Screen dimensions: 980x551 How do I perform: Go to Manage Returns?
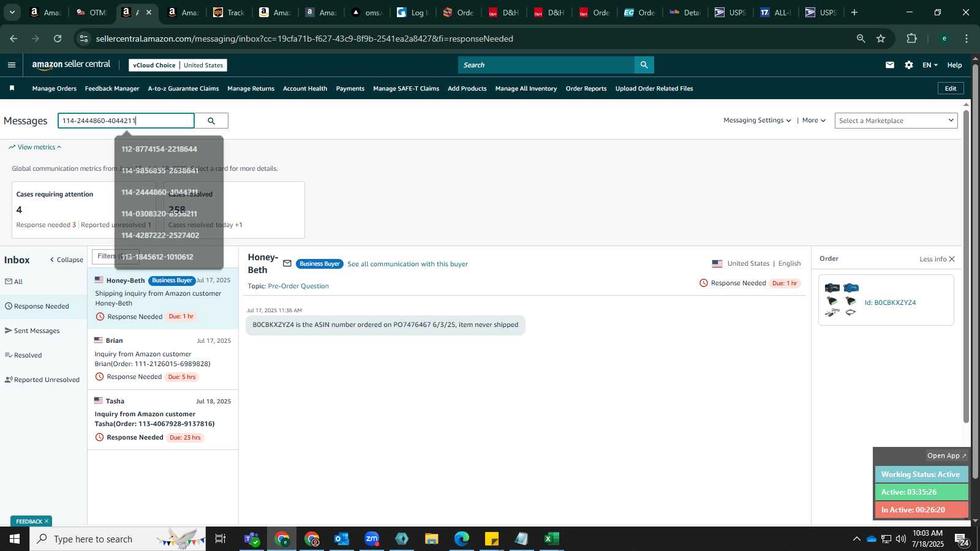[x=251, y=88]
